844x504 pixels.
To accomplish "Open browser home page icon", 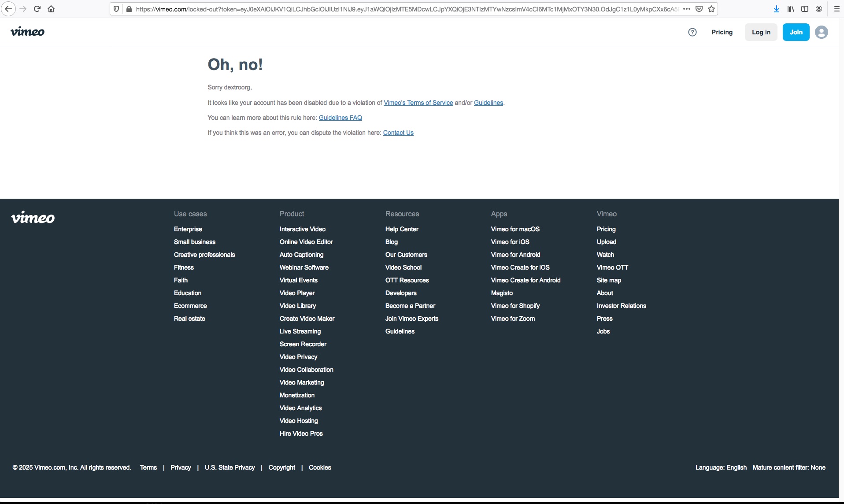I will (51, 9).
